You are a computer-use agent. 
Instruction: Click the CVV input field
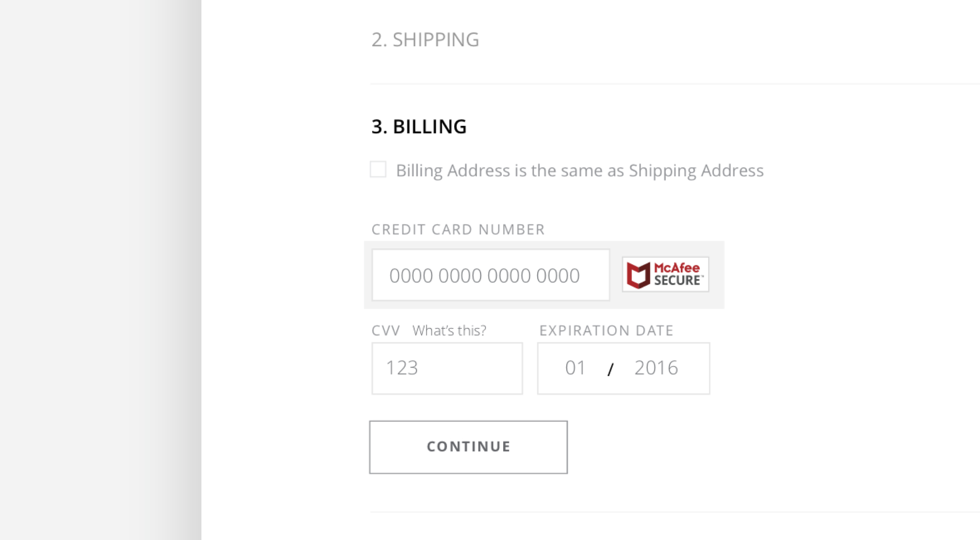[447, 367]
